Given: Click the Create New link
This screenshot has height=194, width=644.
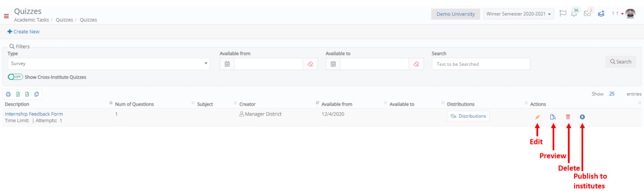Looking at the screenshot, I should click(x=23, y=32).
